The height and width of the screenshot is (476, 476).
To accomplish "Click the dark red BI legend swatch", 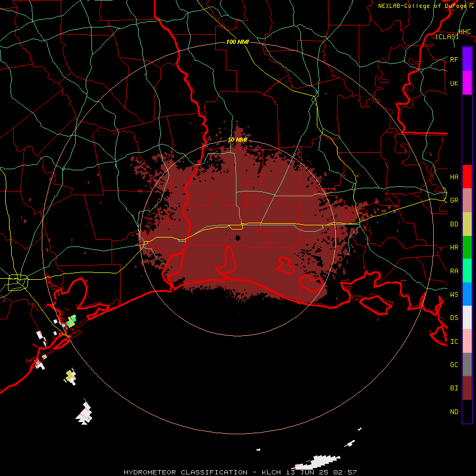I will coord(467,388).
